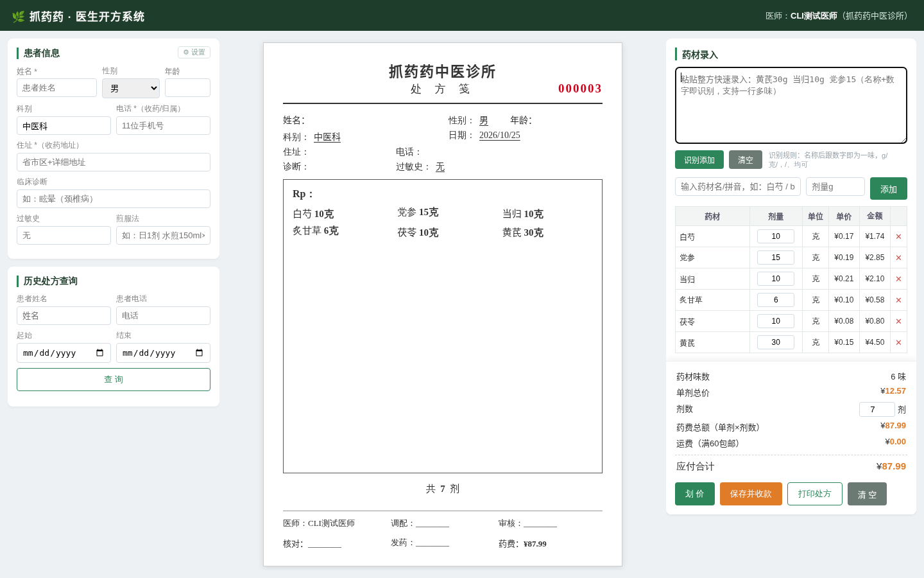
Task: Delete the 茯苓 row
Action: 898,321
